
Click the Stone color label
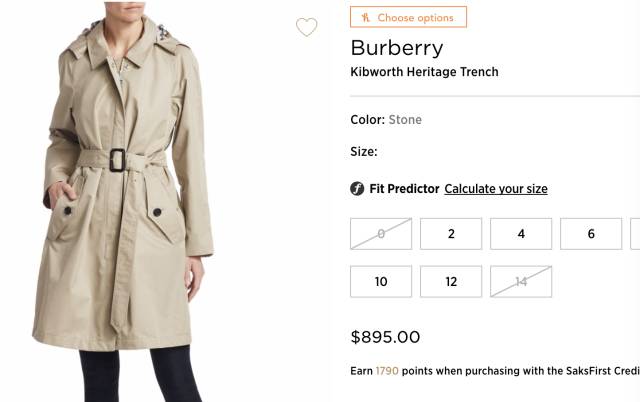point(405,120)
